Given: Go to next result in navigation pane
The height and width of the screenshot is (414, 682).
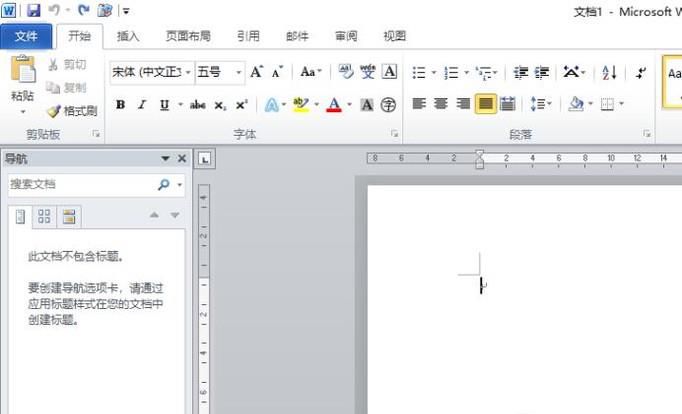Looking at the screenshot, I should click(x=175, y=215).
